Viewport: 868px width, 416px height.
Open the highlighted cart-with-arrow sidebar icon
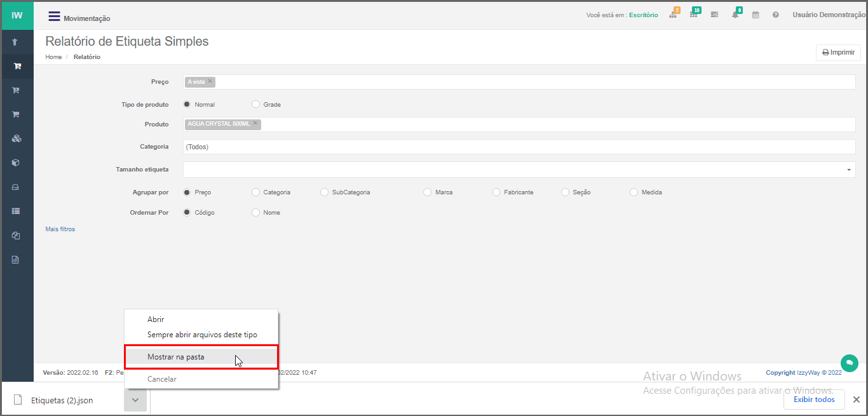click(17, 66)
